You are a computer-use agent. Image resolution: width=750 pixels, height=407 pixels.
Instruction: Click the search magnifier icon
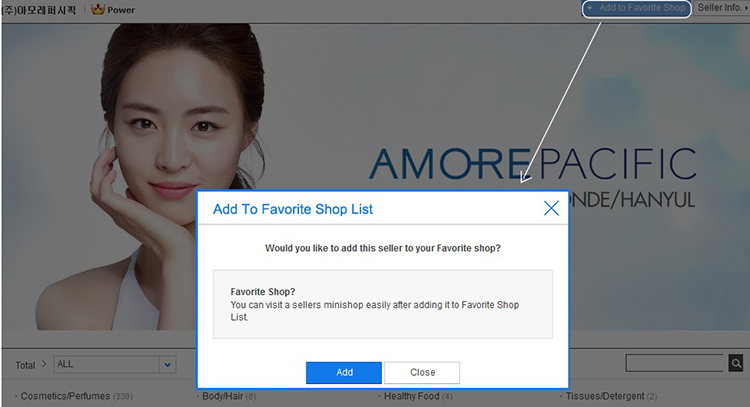tap(736, 363)
